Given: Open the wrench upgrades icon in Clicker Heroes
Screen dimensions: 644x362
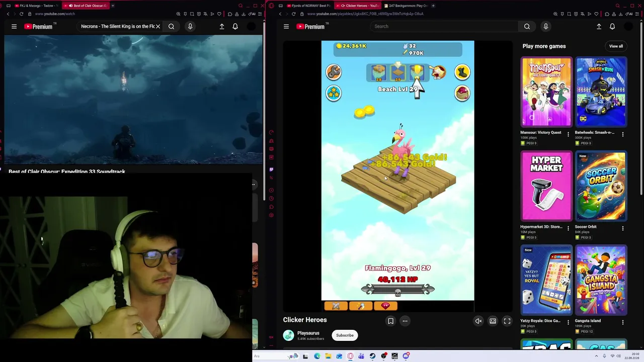Looking at the screenshot, I should coord(333,72).
